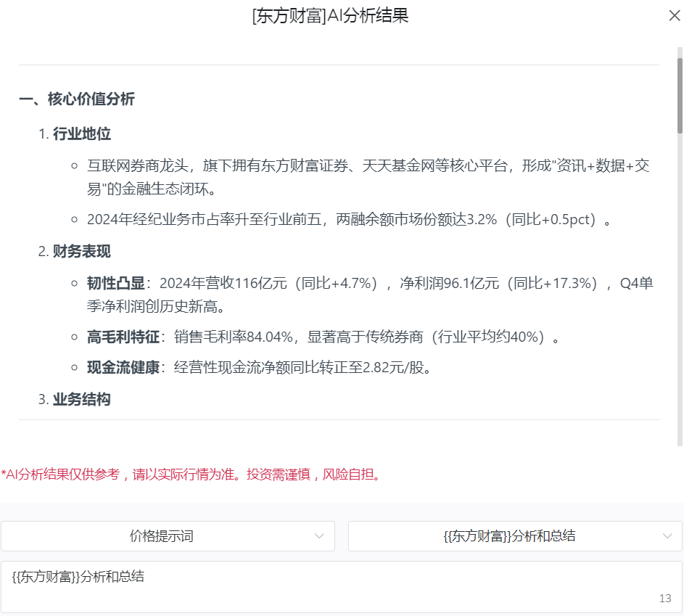
Task: Click the 行业地位 subheading
Action: click(x=81, y=134)
